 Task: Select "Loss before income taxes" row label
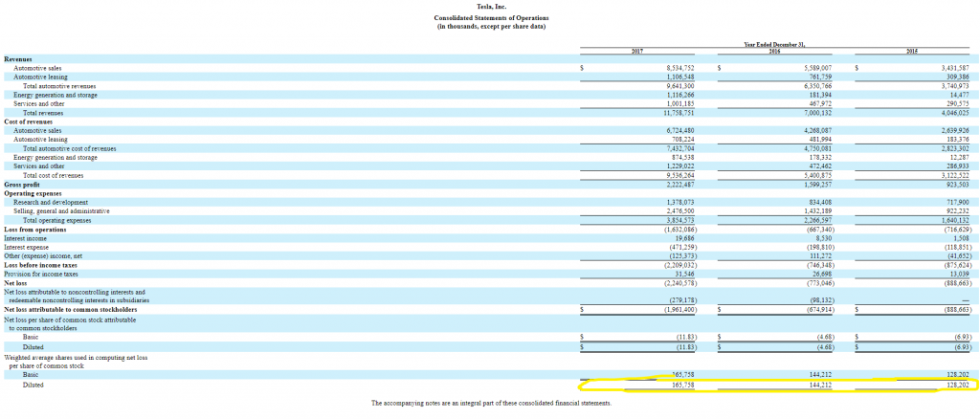tap(40, 265)
